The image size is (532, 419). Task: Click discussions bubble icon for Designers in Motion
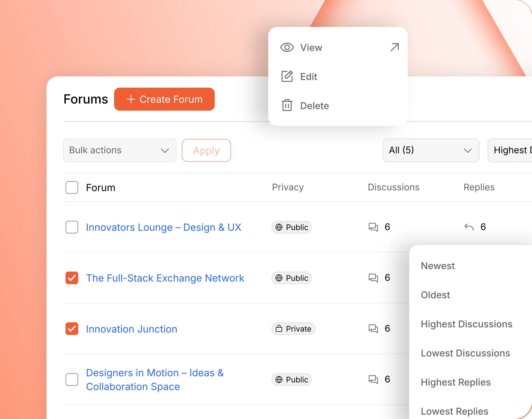[373, 379]
